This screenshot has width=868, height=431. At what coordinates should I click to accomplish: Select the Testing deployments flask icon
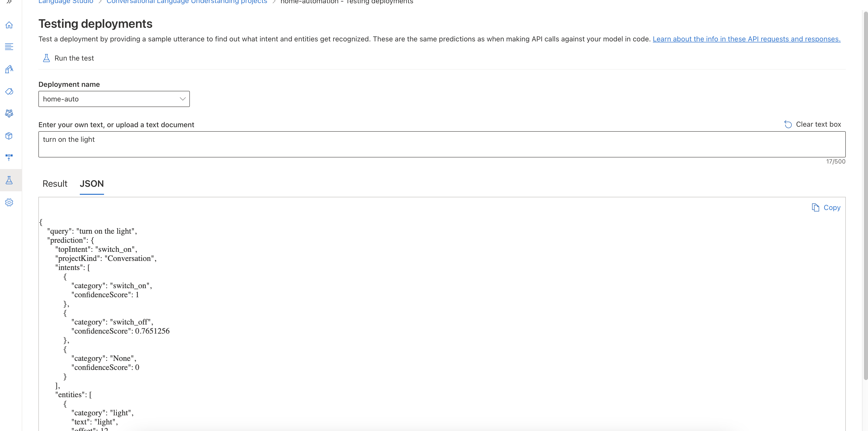[x=9, y=180]
